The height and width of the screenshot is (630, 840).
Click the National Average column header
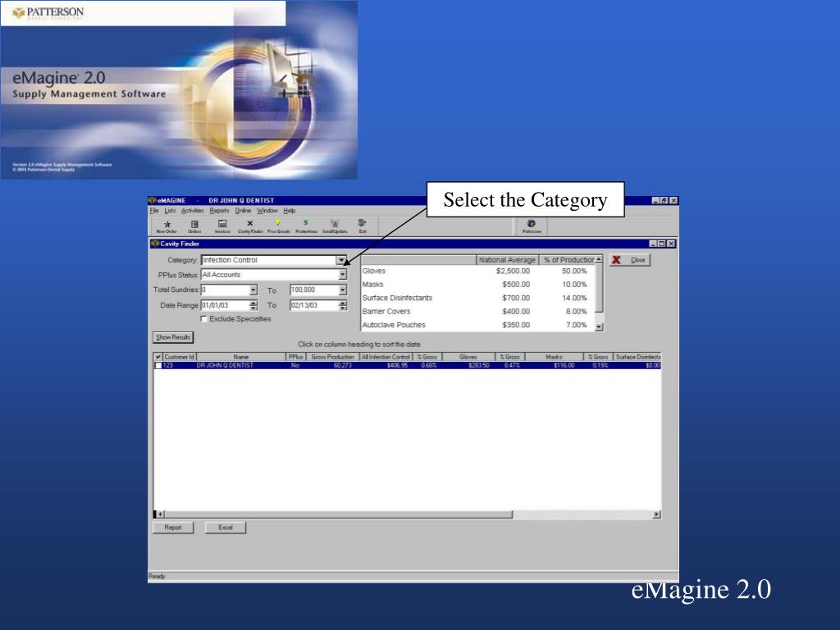pyautogui.click(x=507, y=260)
